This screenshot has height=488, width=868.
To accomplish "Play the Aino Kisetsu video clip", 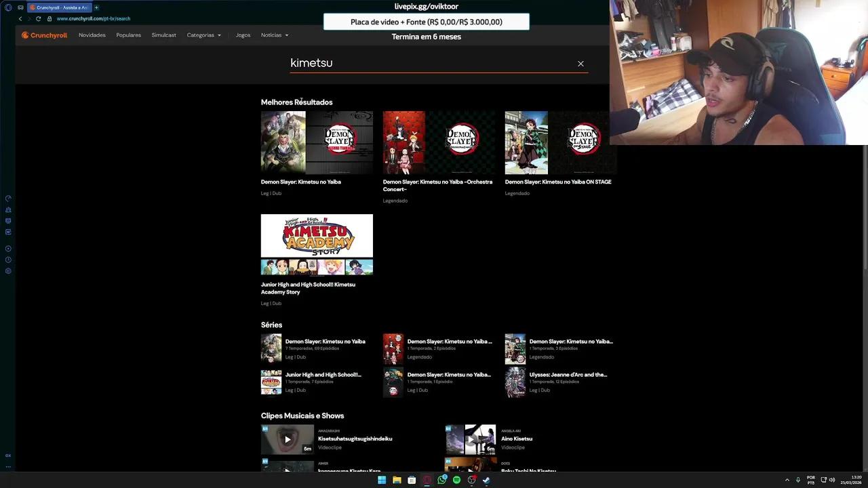I will [471, 439].
